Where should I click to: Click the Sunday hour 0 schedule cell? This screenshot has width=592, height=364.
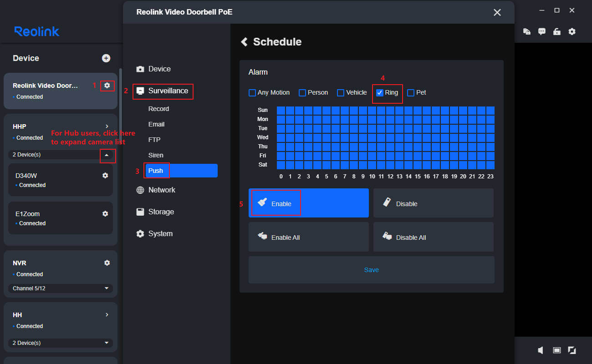click(281, 110)
